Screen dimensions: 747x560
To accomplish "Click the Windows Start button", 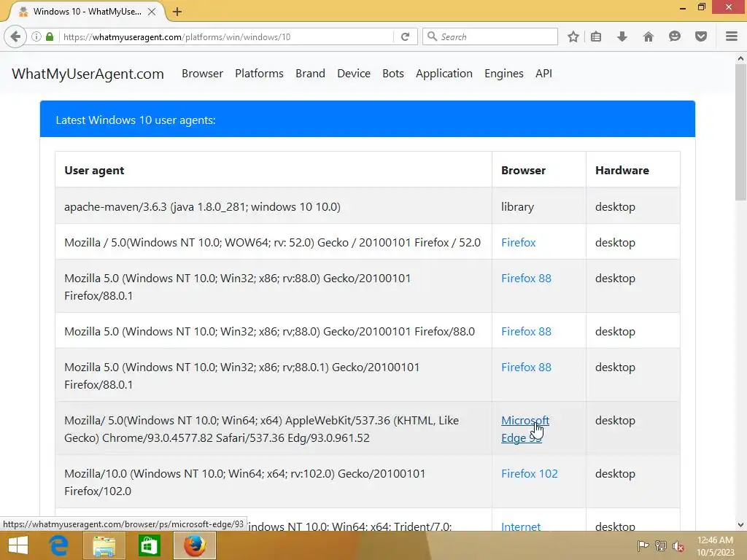I will point(18,545).
